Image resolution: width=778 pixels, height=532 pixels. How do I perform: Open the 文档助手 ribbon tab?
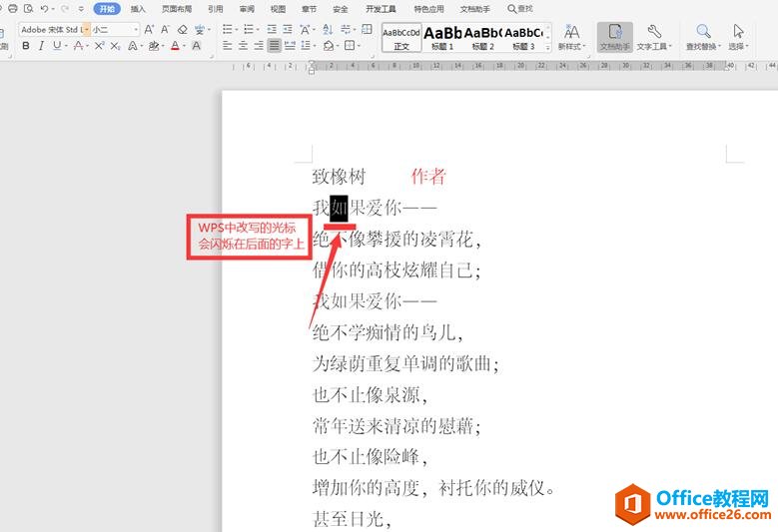click(474, 9)
